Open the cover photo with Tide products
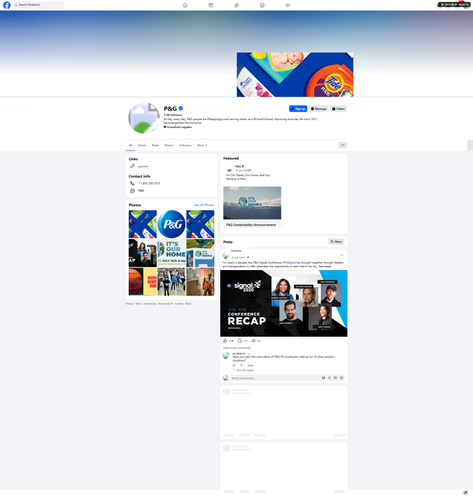 point(295,75)
